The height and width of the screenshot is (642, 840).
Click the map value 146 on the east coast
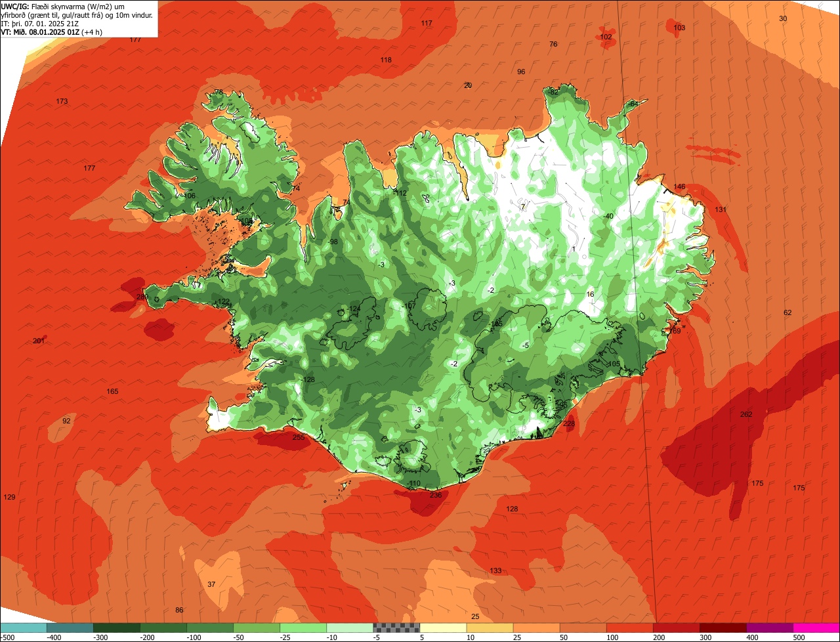click(x=679, y=187)
